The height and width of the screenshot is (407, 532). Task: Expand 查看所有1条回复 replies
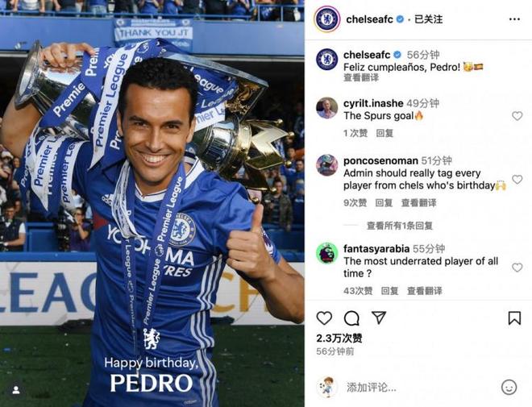(x=400, y=226)
